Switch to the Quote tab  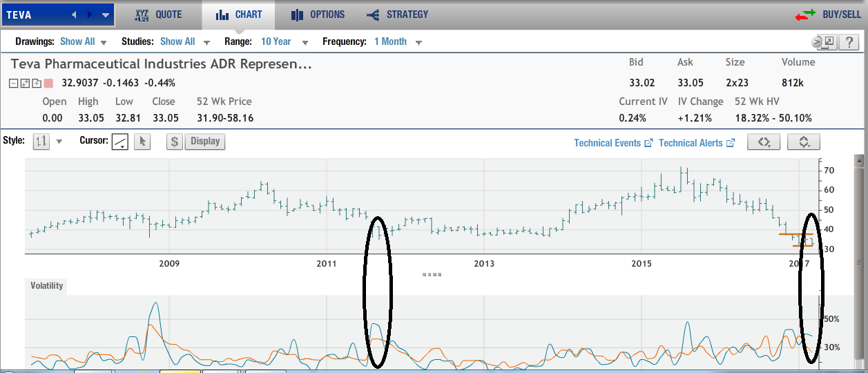(x=158, y=15)
